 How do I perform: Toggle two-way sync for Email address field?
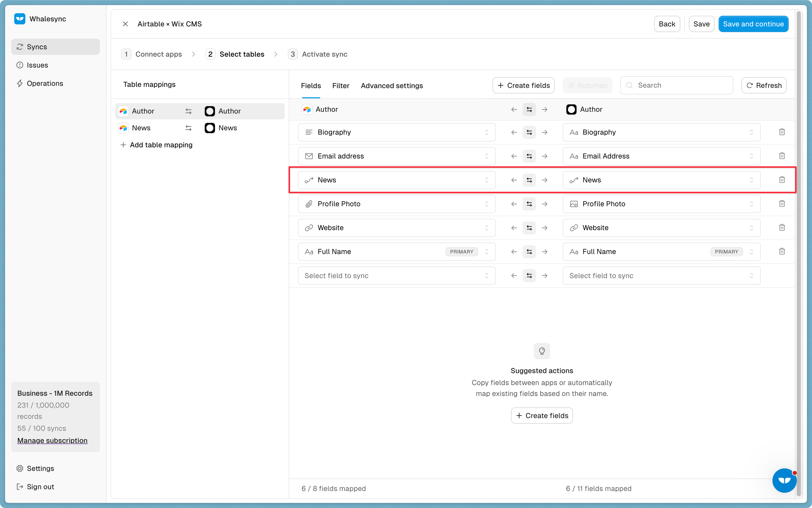coord(529,156)
